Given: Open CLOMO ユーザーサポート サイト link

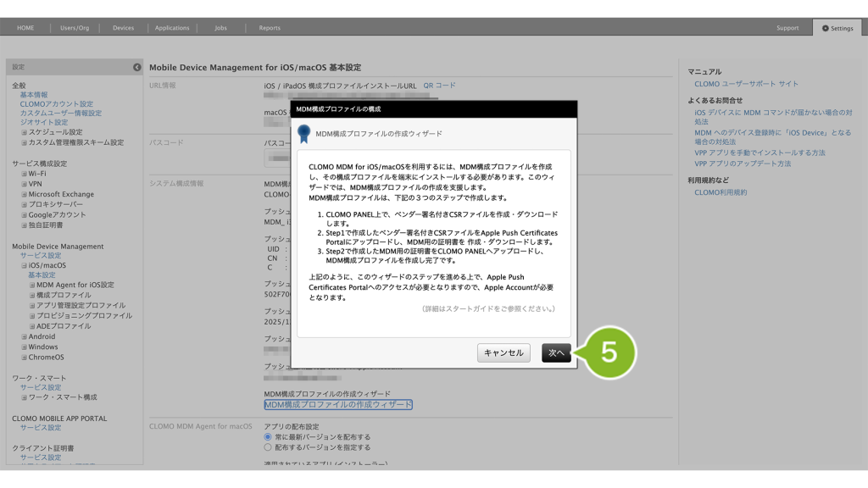Looking at the screenshot, I should click(746, 84).
